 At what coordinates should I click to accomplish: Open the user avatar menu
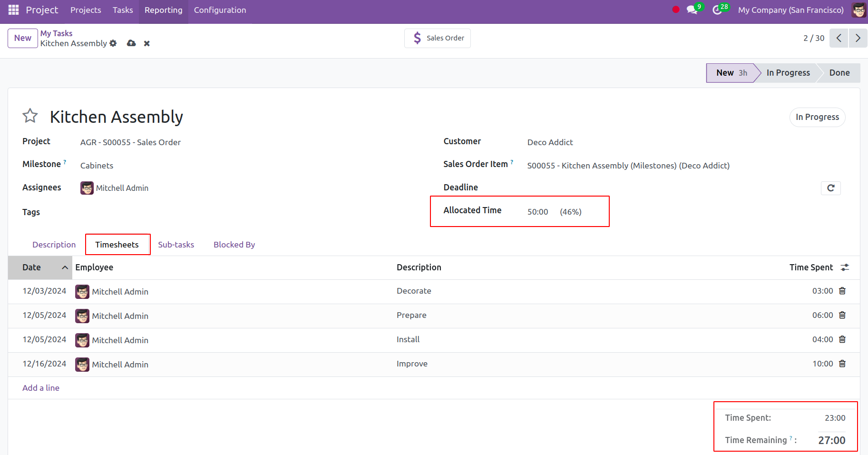tap(858, 10)
